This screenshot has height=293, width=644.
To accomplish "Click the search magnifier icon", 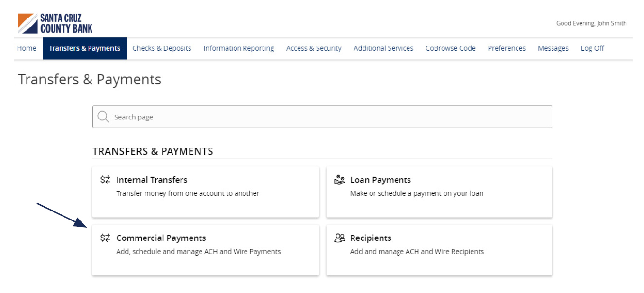I will [103, 116].
